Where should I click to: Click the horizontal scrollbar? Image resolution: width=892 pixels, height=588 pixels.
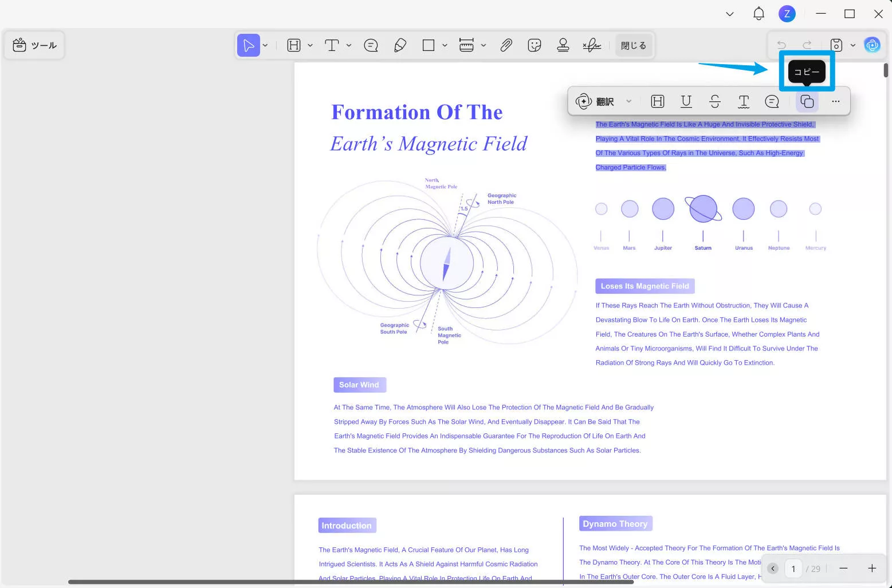(351, 582)
